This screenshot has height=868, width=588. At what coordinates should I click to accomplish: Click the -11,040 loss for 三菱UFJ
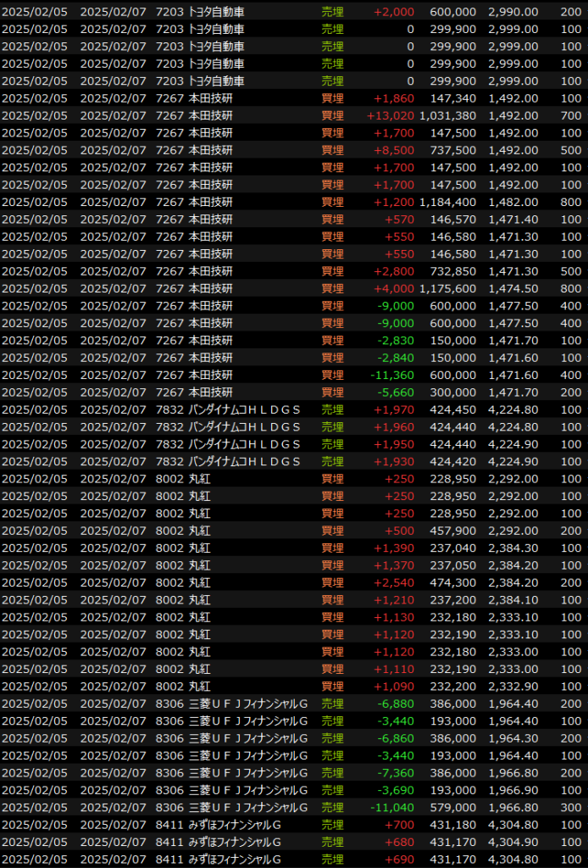[x=392, y=807]
